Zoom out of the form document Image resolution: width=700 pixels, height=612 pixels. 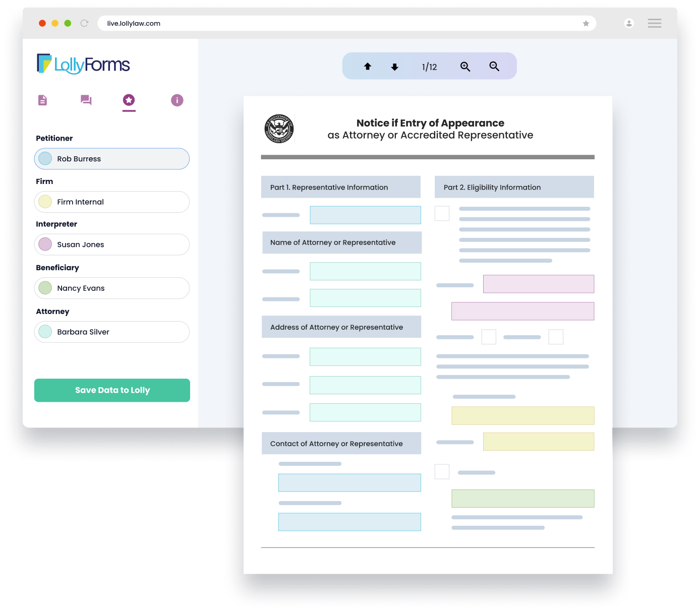[494, 67]
